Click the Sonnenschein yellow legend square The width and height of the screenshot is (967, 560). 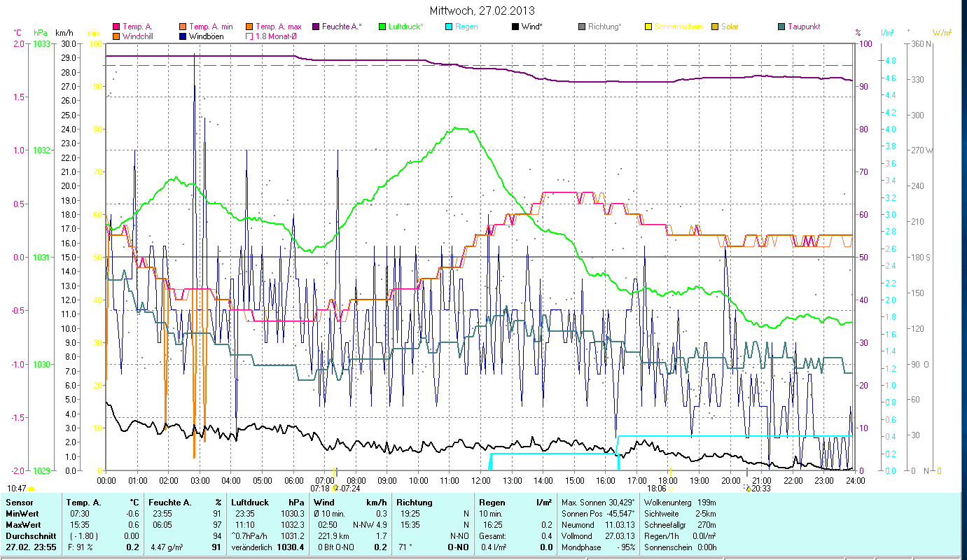click(648, 27)
